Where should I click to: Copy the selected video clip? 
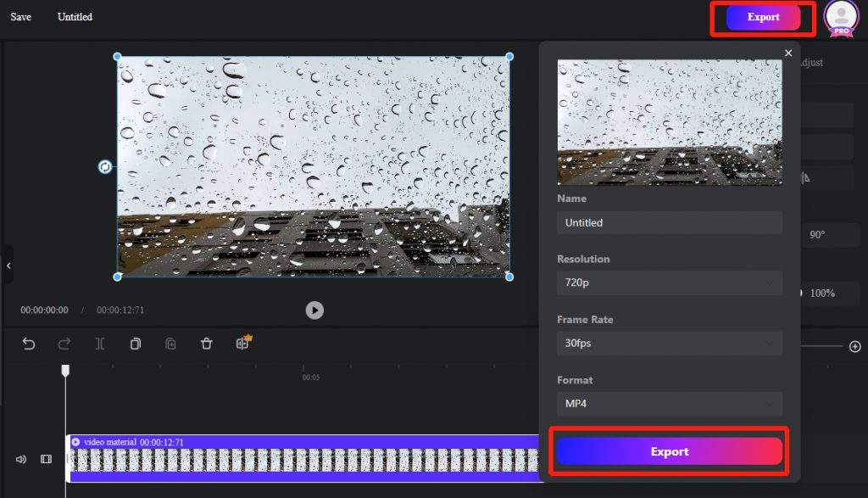tap(135, 344)
